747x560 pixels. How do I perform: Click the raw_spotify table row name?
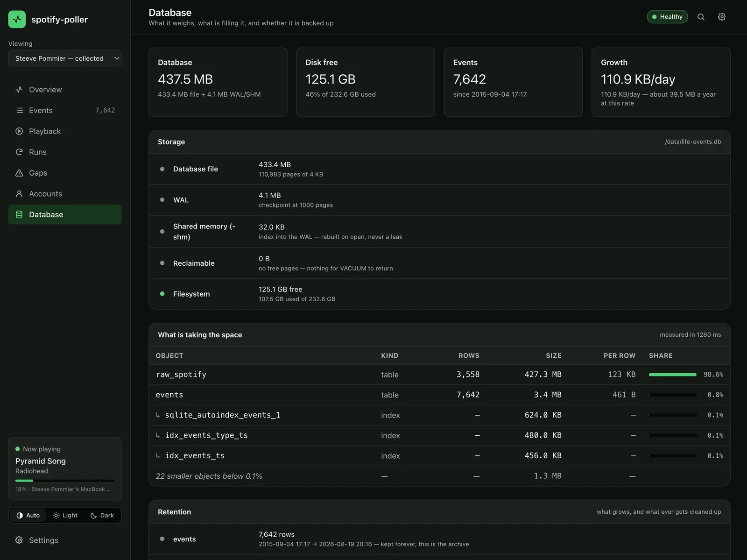coord(181,375)
